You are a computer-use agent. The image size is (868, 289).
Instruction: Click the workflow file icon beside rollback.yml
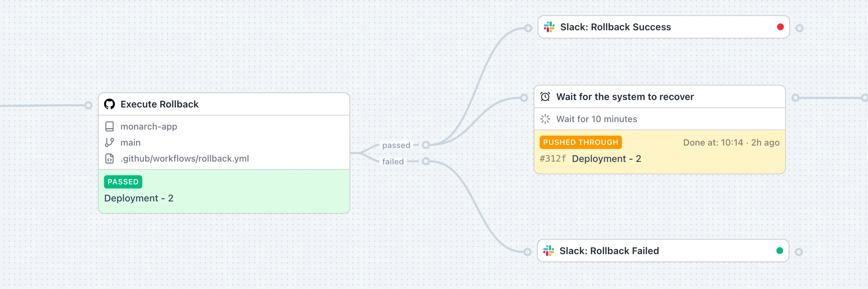[x=110, y=158]
